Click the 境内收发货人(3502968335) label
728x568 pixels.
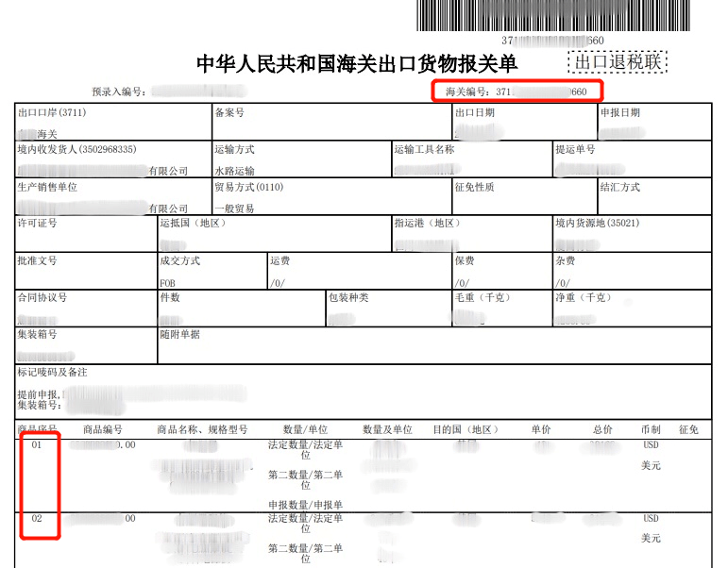click(x=77, y=149)
